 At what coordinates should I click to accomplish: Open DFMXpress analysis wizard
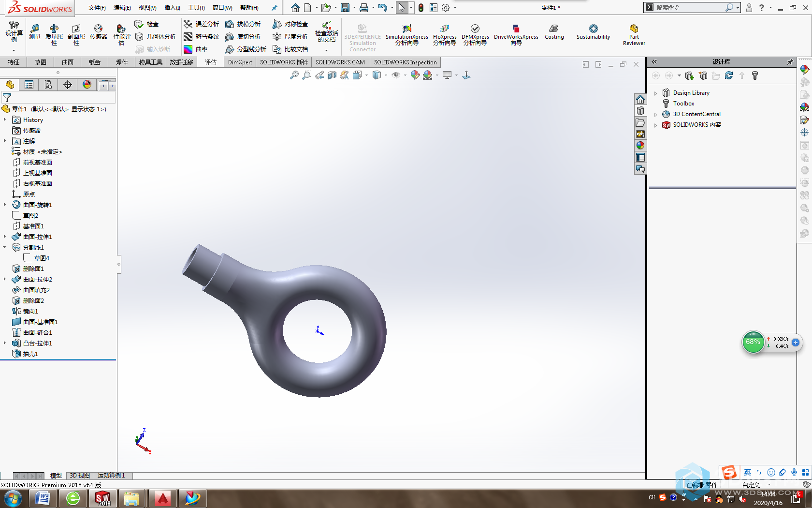click(475, 35)
